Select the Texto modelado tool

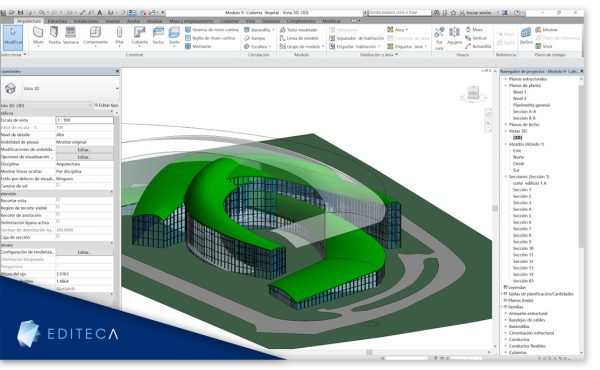298,29
